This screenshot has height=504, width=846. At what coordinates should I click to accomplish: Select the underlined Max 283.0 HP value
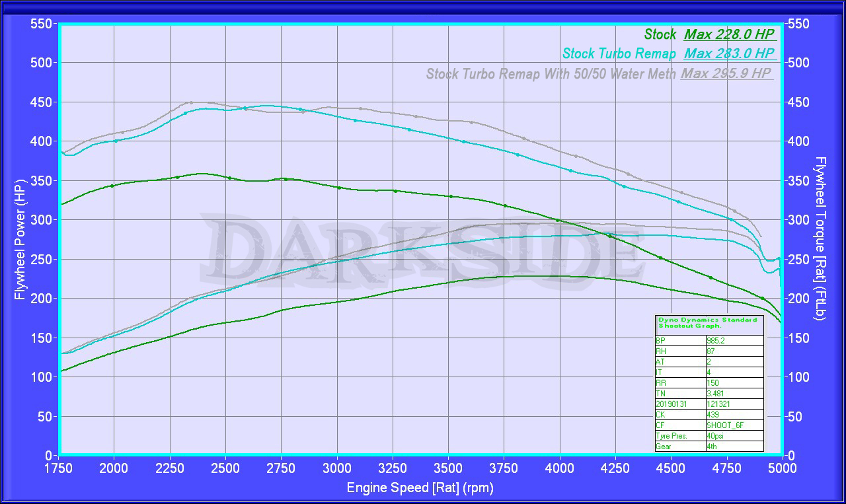pyautogui.click(x=730, y=54)
